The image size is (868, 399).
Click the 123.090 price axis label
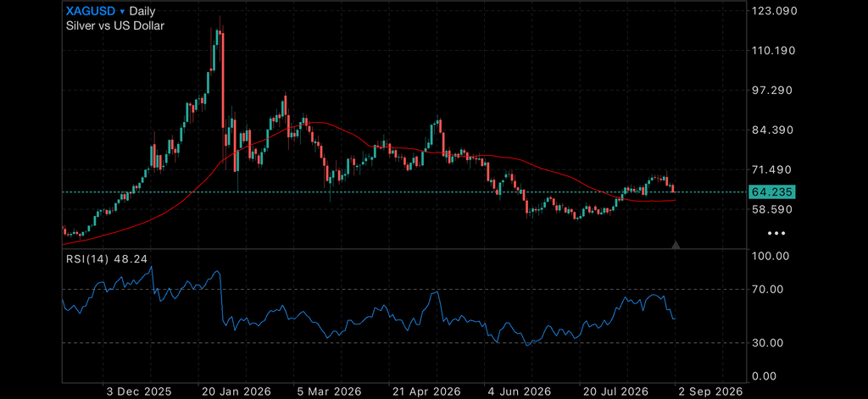point(773,10)
